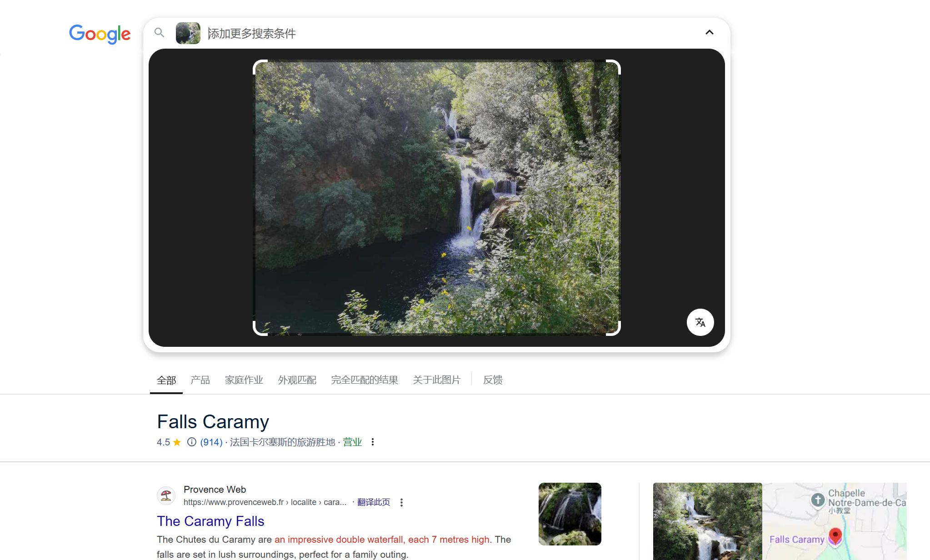Open the 完全匹配的结果 tab

pos(365,380)
